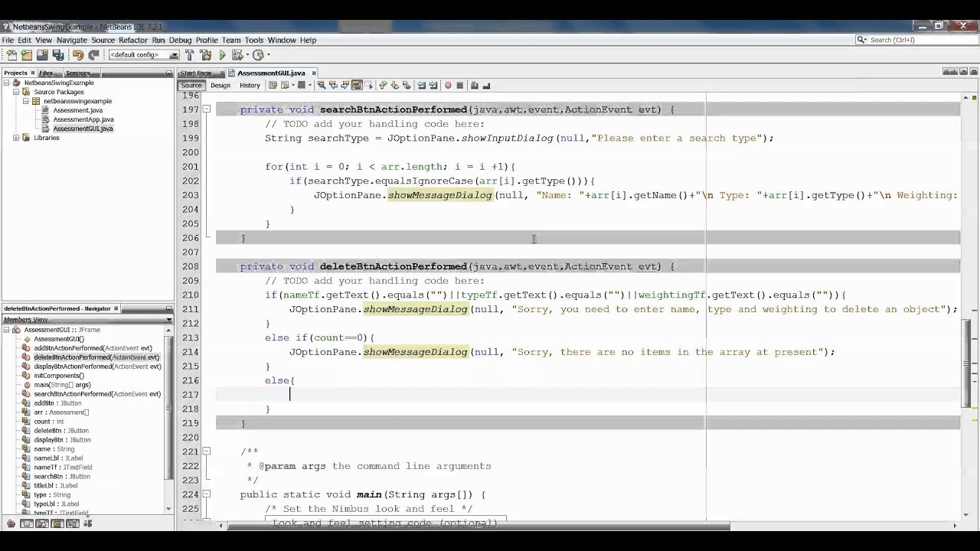Viewport: 980px width, 551px height.
Task: Select initComponents() in Navigator
Action: click(59, 376)
